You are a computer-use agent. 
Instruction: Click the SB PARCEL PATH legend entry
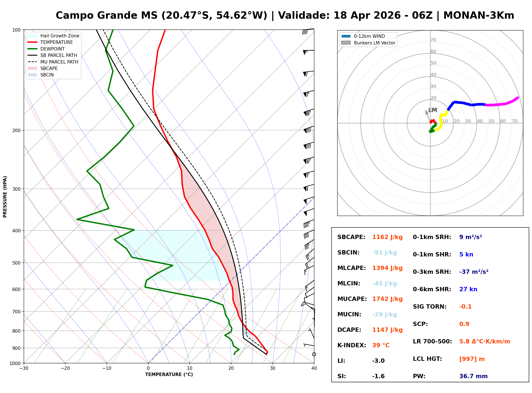click(32, 55)
